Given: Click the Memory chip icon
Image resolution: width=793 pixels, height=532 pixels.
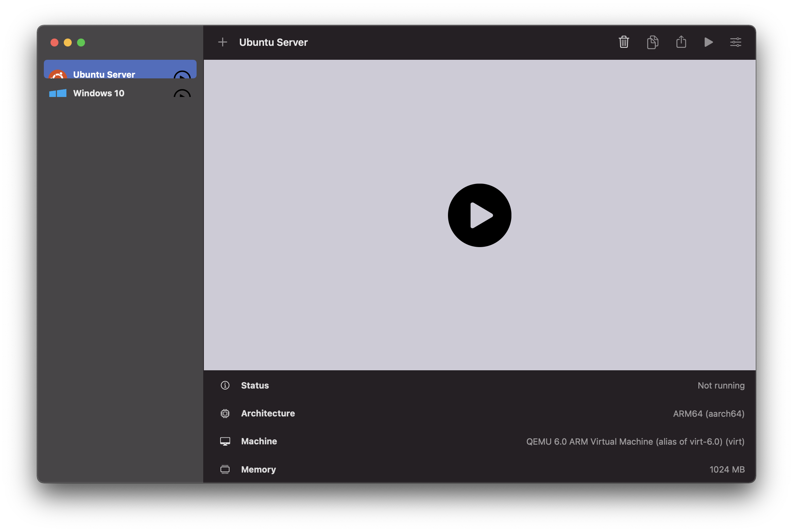Looking at the screenshot, I should point(225,469).
